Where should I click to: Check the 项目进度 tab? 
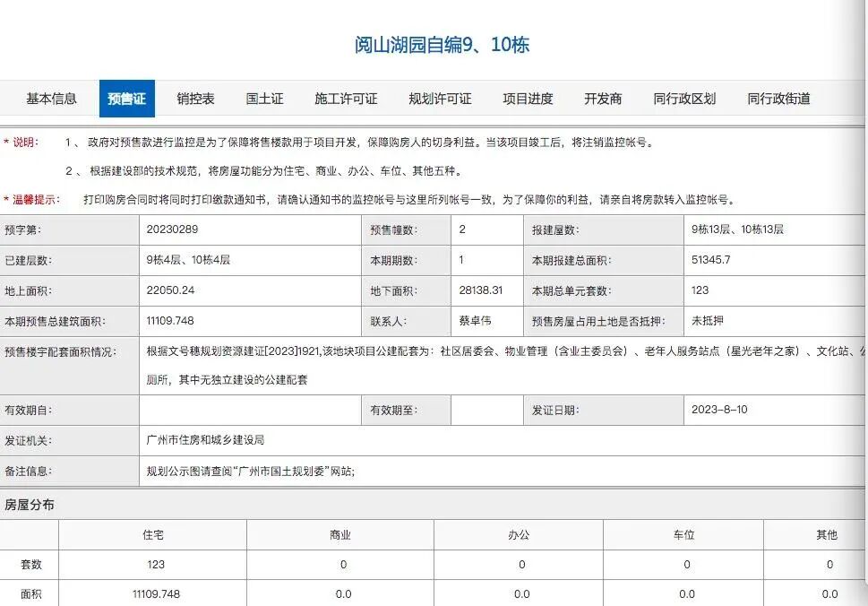(527, 99)
